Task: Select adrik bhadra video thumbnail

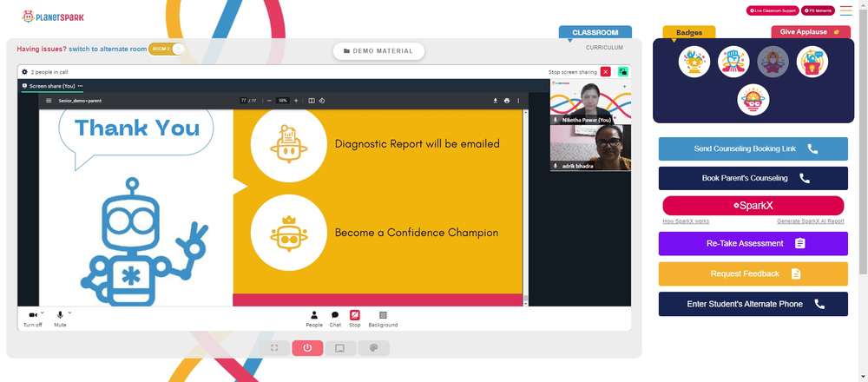Action: tap(590, 148)
